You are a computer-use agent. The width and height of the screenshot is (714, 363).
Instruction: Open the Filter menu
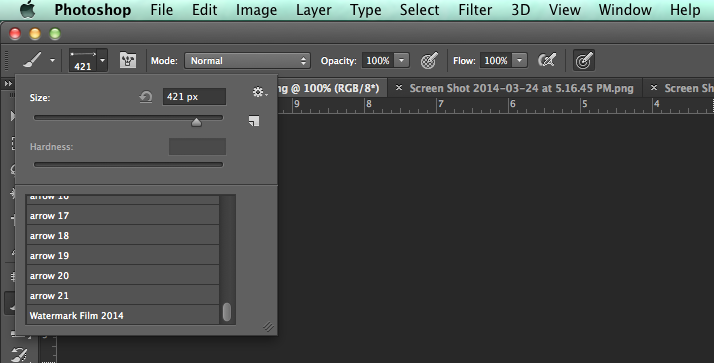pos(475,10)
